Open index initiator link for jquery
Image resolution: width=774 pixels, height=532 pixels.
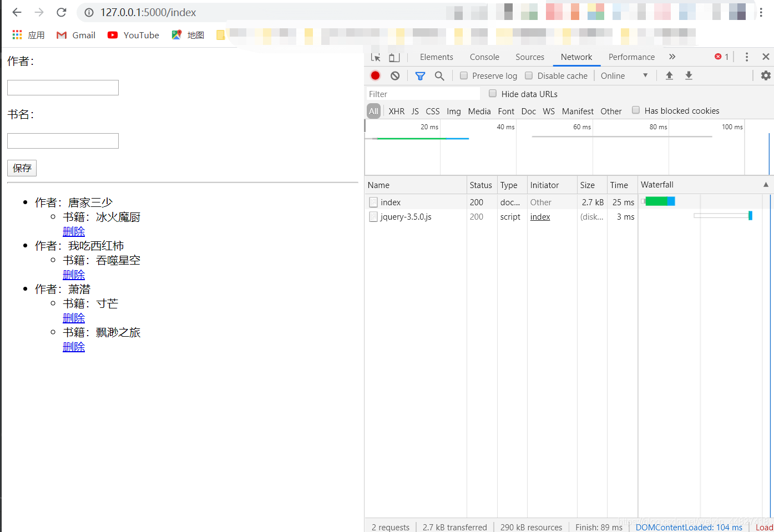click(540, 217)
